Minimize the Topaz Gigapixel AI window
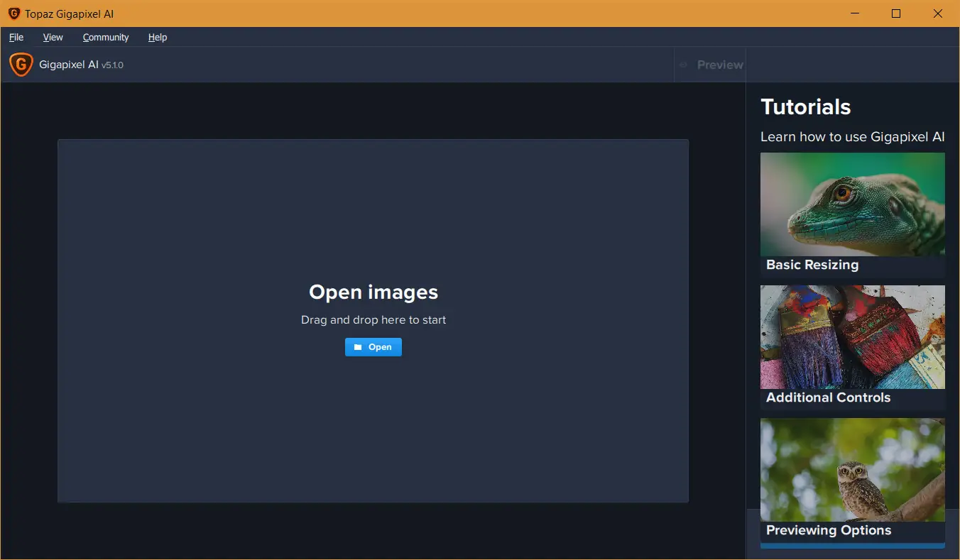The width and height of the screenshot is (960, 560). (854, 13)
